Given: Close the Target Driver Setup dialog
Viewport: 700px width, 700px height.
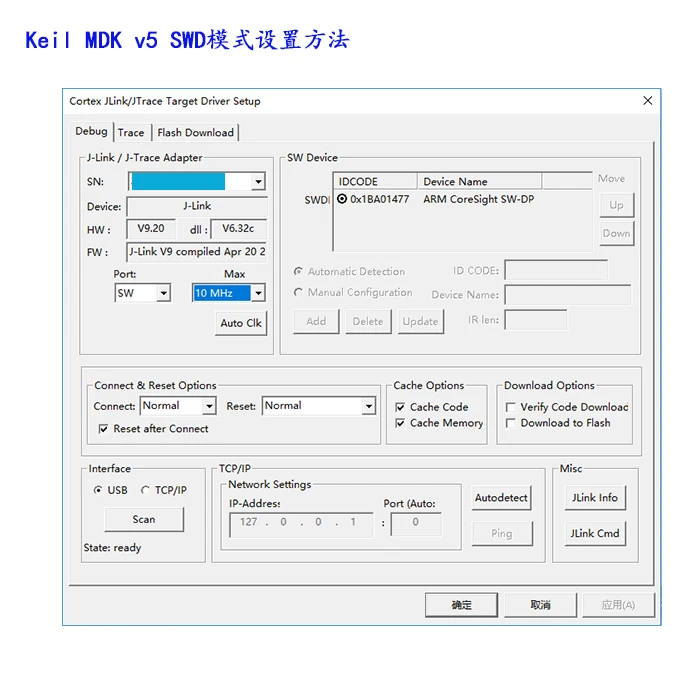Looking at the screenshot, I should click(647, 101).
